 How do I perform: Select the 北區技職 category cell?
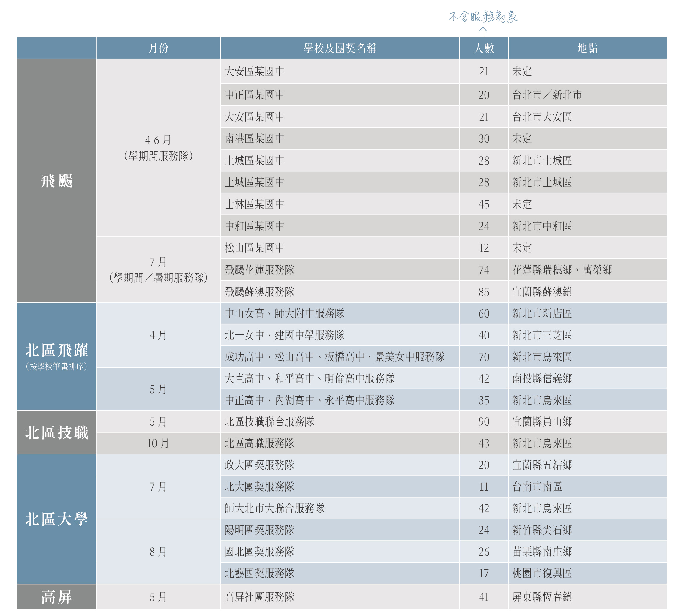[x=56, y=432]
